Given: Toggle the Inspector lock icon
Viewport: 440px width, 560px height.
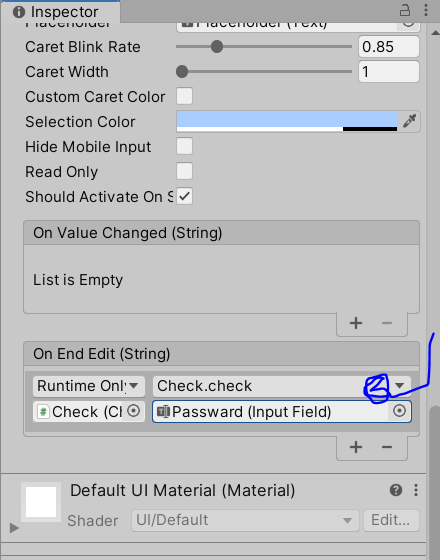Looking at the screenshot, I should (405, 10).
